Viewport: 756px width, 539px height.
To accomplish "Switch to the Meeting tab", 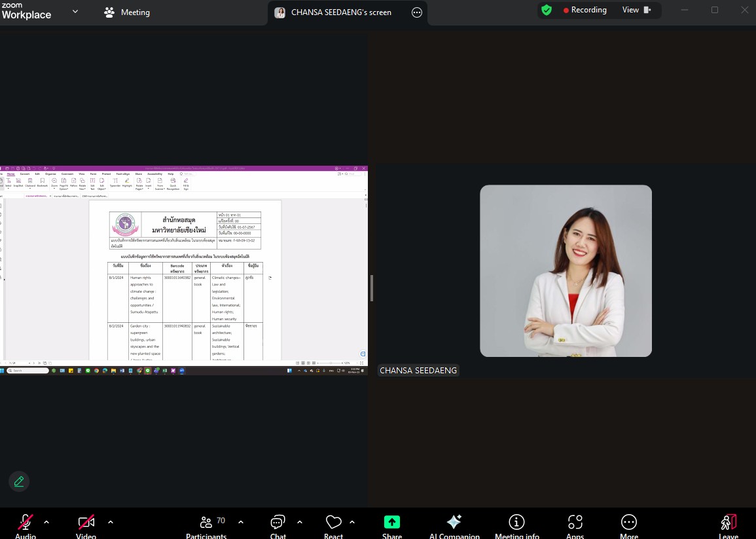I will pos(127,12).
